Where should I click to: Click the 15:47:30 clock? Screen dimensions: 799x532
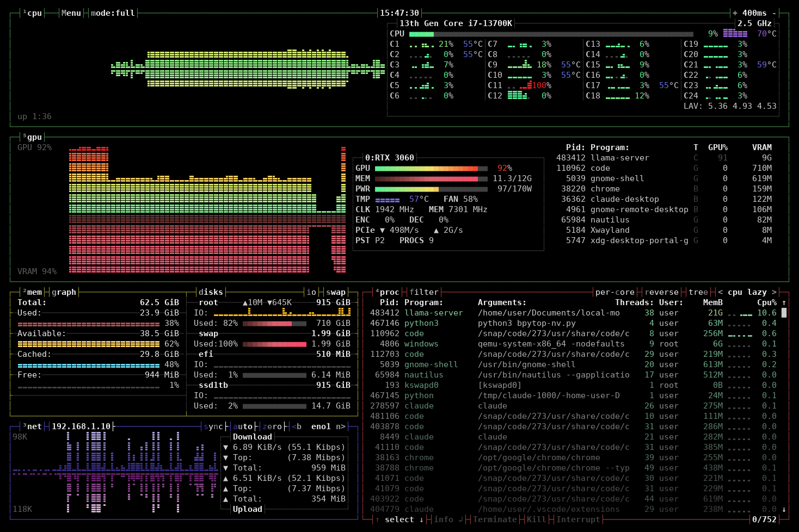(x=399, y=13)
